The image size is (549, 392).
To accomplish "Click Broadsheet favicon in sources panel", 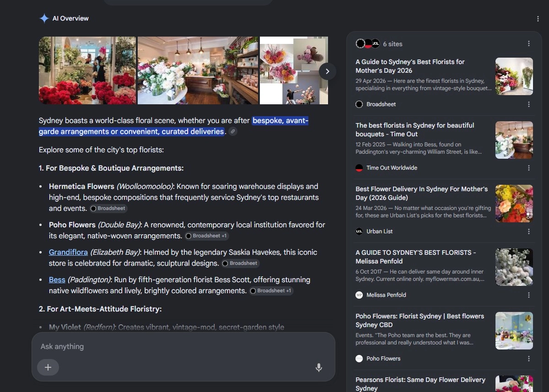I will [359, 104].
